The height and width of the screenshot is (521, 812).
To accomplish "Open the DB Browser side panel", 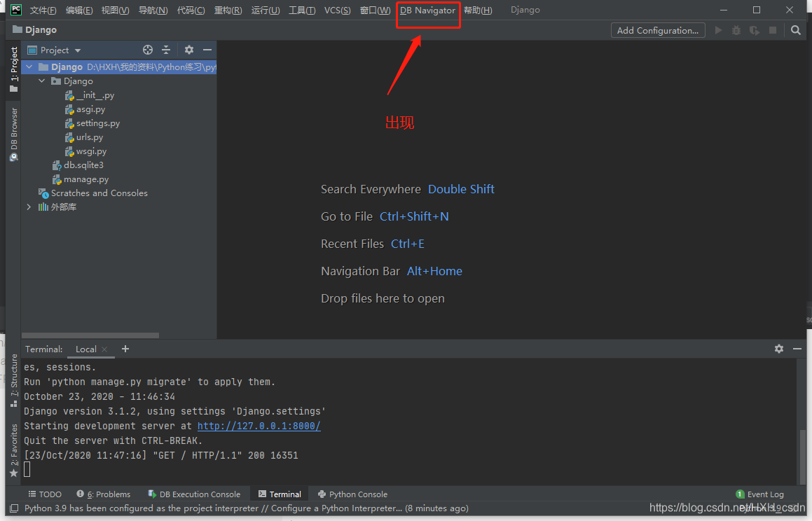I will (14, 134).
